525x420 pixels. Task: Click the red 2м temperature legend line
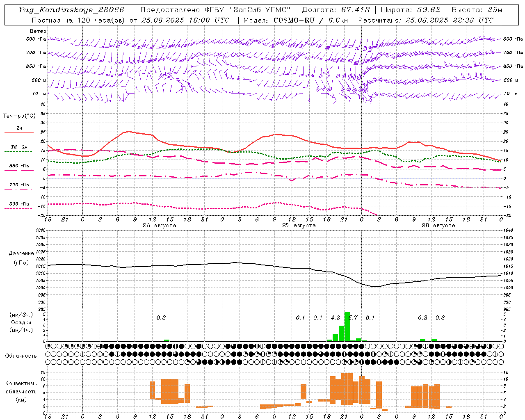(x=19, y=132)
